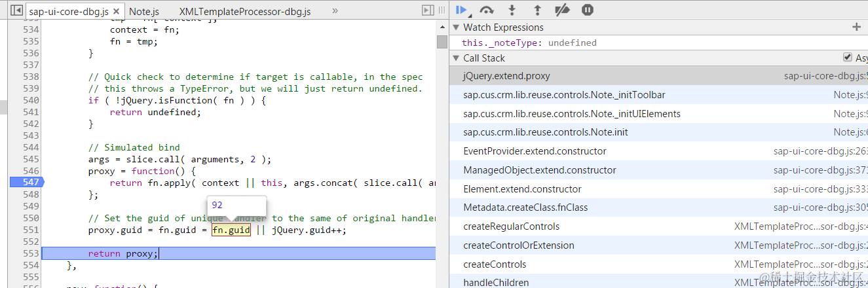Toggle pause on exceptions
This screenshot has width=868, height=288.
[588, 10]
